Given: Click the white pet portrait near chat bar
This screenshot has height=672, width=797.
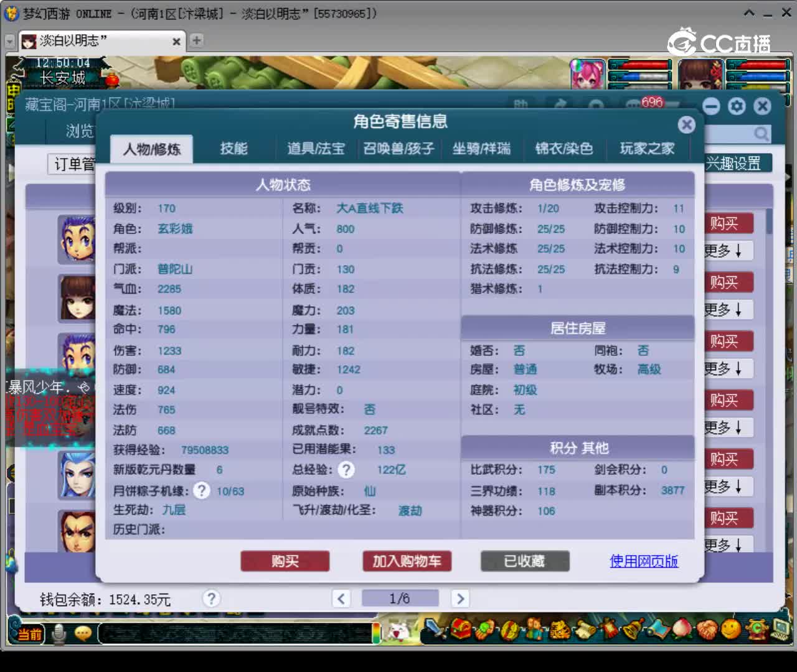Looking at the screenshot, I should tap(398, 632).
